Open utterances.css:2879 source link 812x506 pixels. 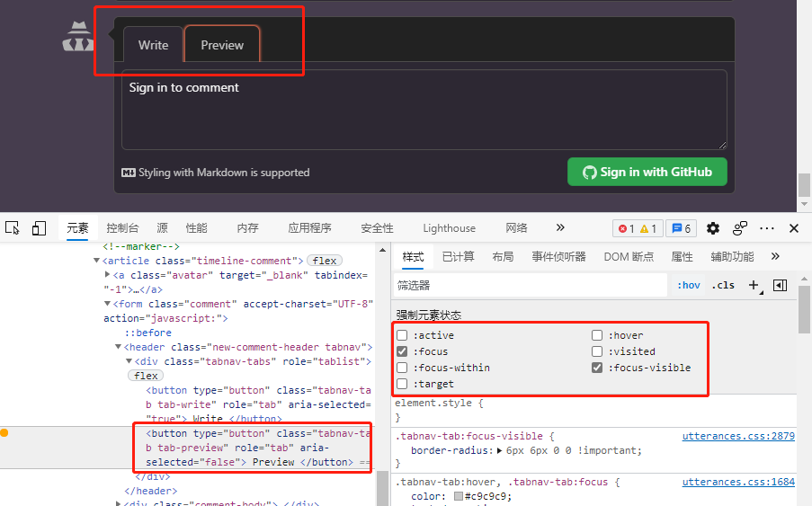click(x=738, y=436)
